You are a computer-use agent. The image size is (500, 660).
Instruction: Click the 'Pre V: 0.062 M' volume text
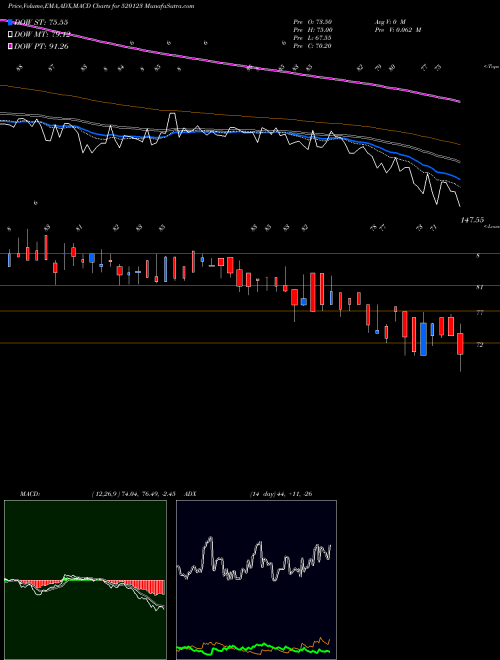click(x=398, y=30)
